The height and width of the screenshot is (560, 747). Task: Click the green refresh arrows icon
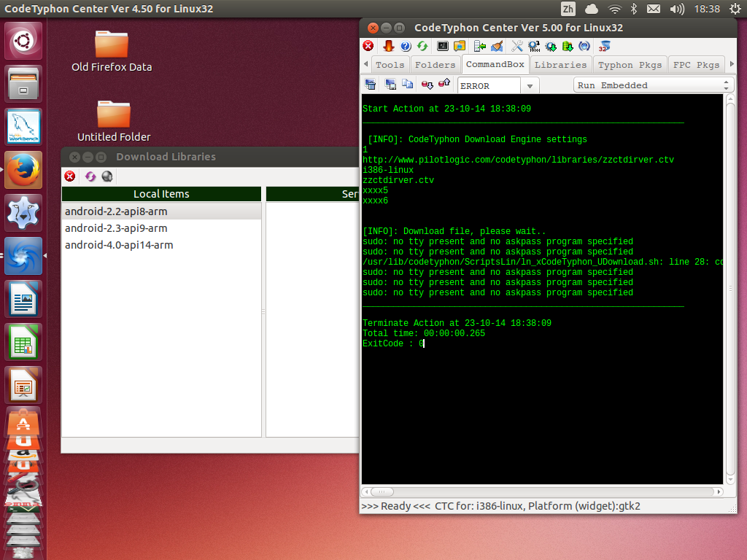pyautogui.click(x=422, y=46)
